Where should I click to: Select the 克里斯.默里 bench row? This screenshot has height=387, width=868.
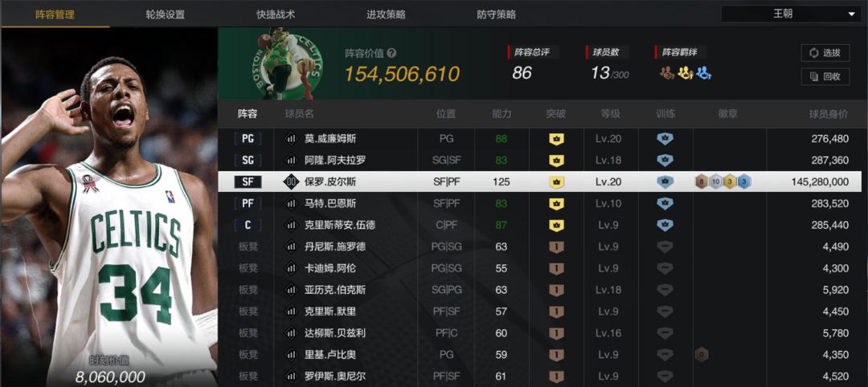540,312
